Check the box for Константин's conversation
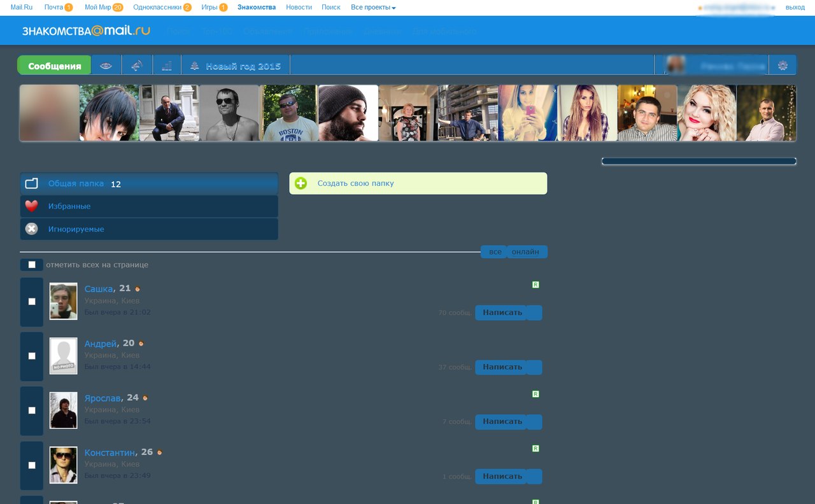 32,466
